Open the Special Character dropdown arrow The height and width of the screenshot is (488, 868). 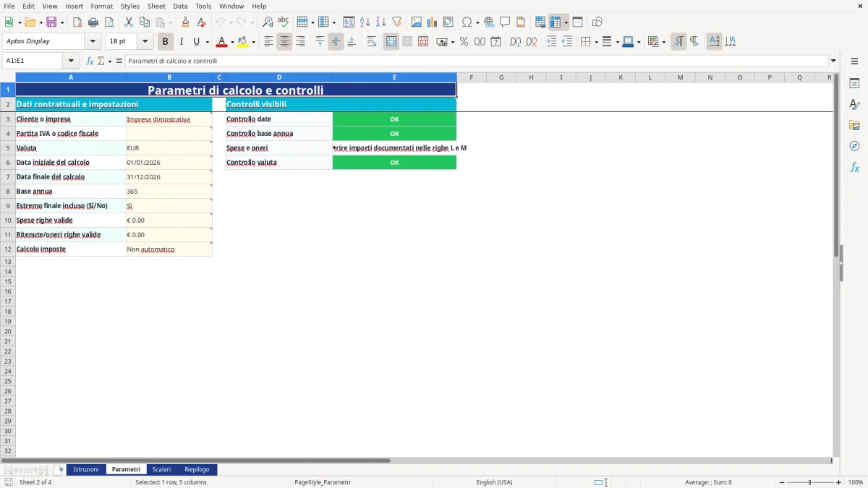click(x=477, y=22)
